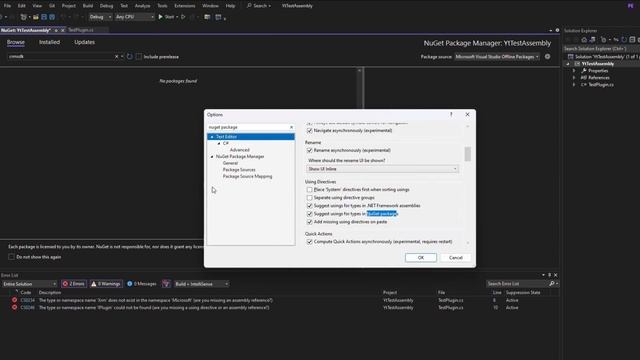Toggle Include prerelease checkbox
Image resolution: width=640 pixels, height=360 pixels.
[139, 57]
